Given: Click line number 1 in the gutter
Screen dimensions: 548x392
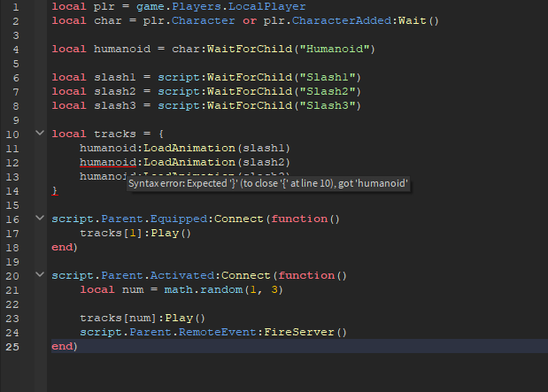Looking at the screenshot, I should [16, 7].
